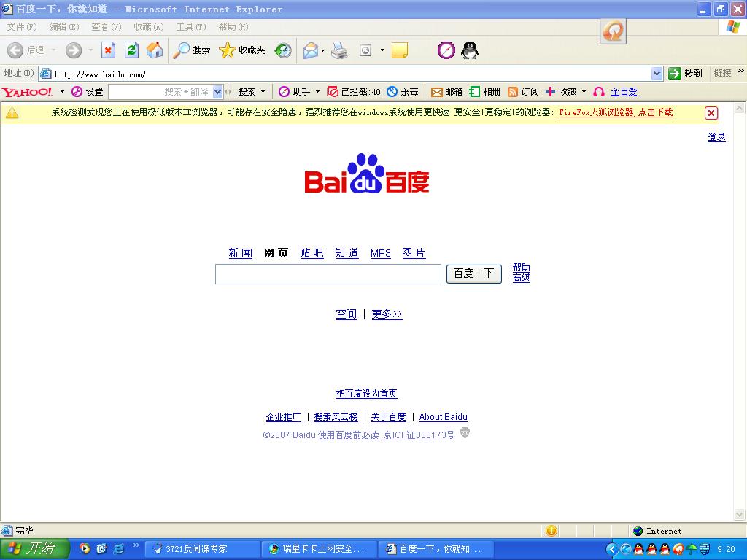Image resolution: width=747 pixels, height=560 pixels.
Task: Open the 查看(V) menu
Action: (x=107, y=27)
